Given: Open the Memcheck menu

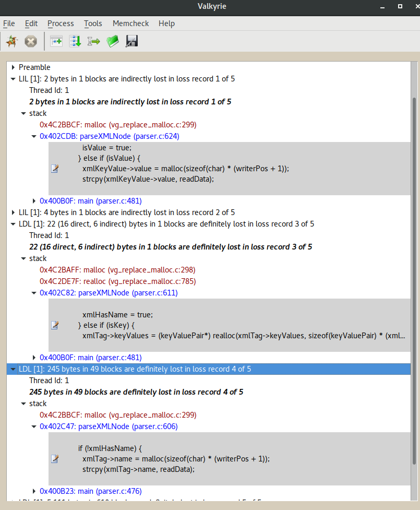Looking at the screenshot, I should click(130, 23).
